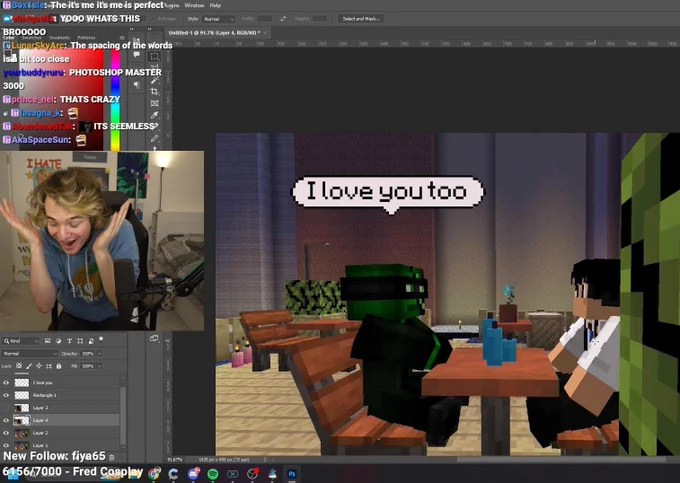Image resolution: width=680 pixels, height=483 pixels.
Task: Open the Paragraph panel icon
Action: pos(137,85)
